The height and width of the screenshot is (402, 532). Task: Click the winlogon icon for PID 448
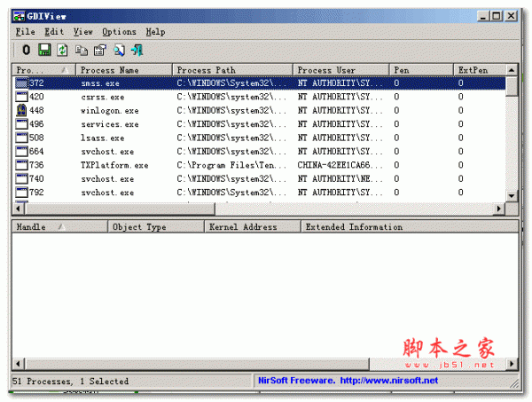[x=21, y=110]
